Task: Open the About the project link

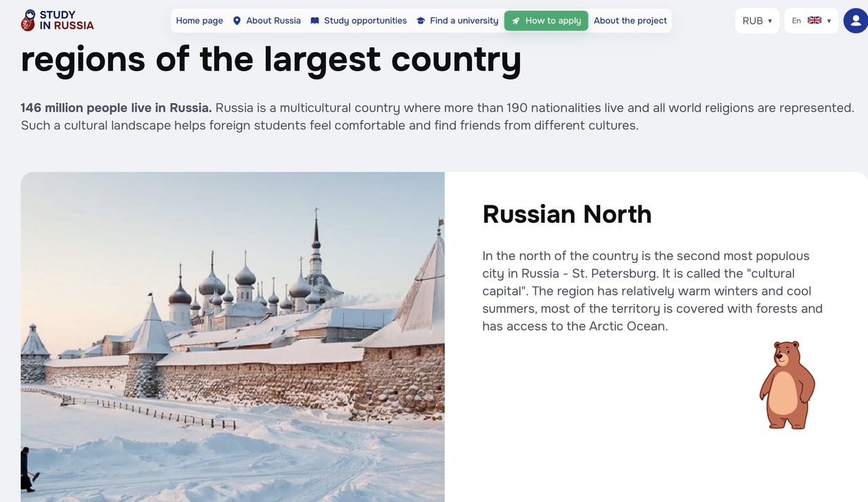Action: click(x=631, y=20)
